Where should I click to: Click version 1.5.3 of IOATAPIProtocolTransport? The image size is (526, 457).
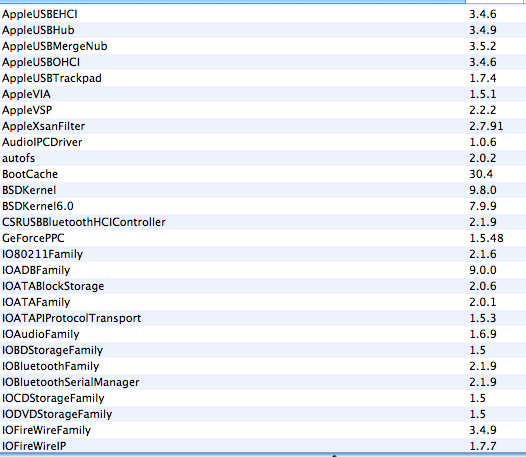click(x=483, y=318)
